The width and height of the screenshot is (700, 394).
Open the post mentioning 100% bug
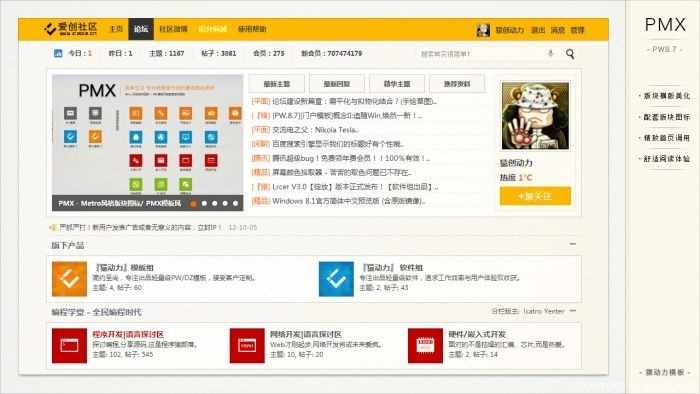tap(351, 158)
